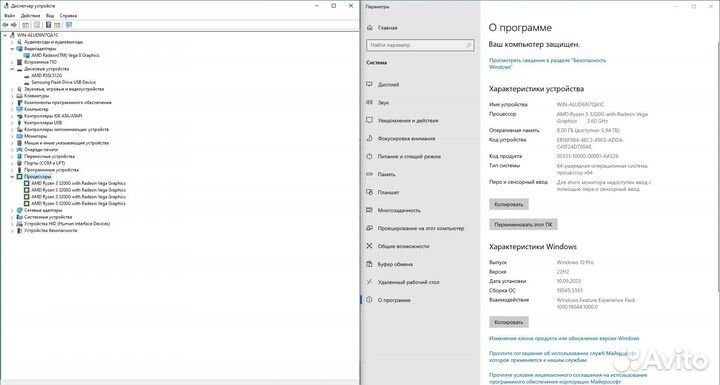Expand Аудиовходы и аудиовыходы category
This screenshot has width=720, height=385.
(x=12, y=42)
